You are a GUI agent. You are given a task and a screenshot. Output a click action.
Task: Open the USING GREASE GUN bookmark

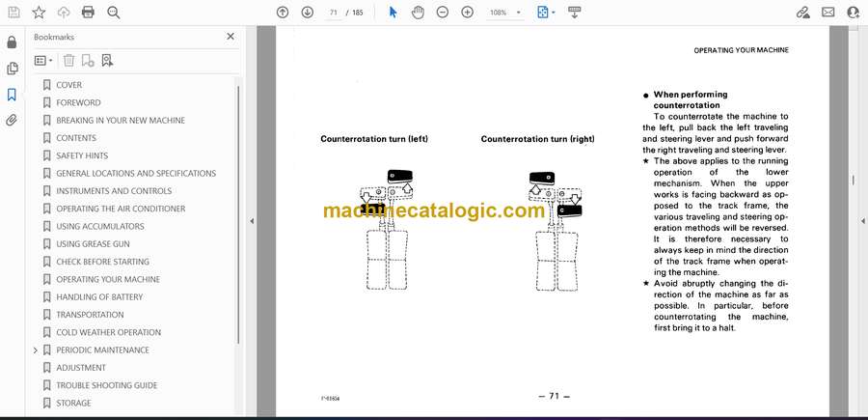93,244
